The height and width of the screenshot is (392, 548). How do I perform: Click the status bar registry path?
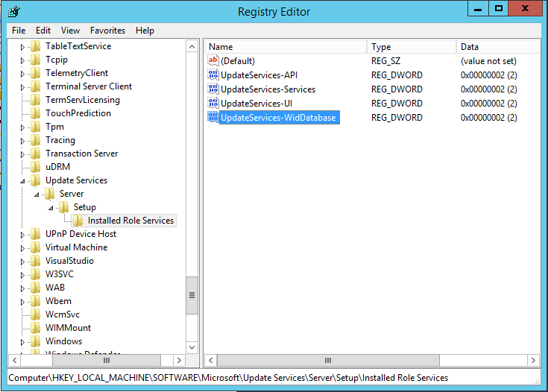228,378
